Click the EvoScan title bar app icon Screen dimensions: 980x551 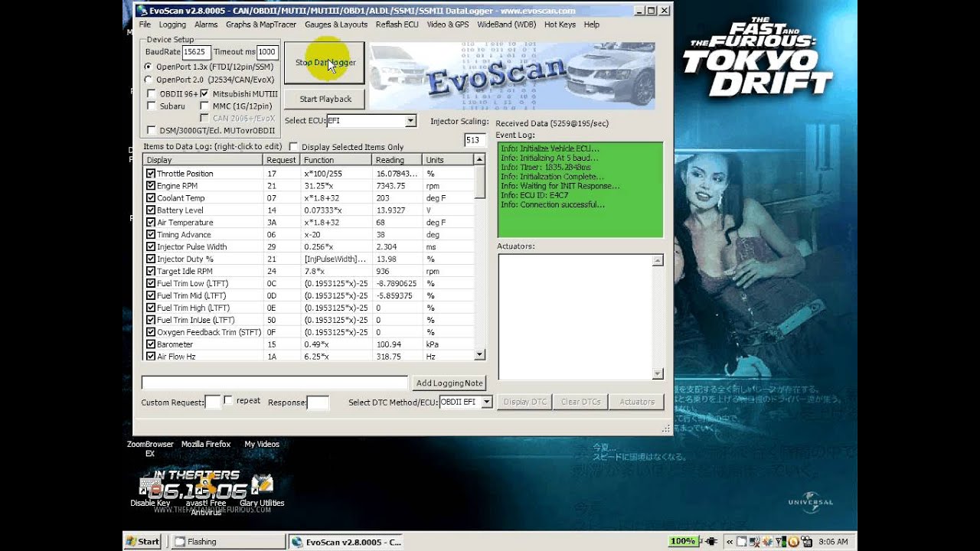click(x=142, y=11)
